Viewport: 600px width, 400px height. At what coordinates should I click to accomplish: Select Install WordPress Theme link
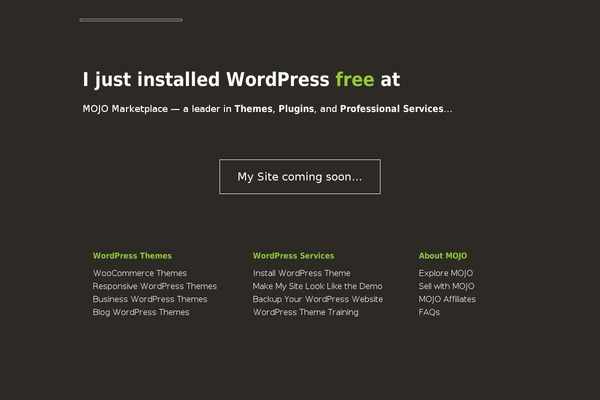pyautogui.click(x=302, y=273)
